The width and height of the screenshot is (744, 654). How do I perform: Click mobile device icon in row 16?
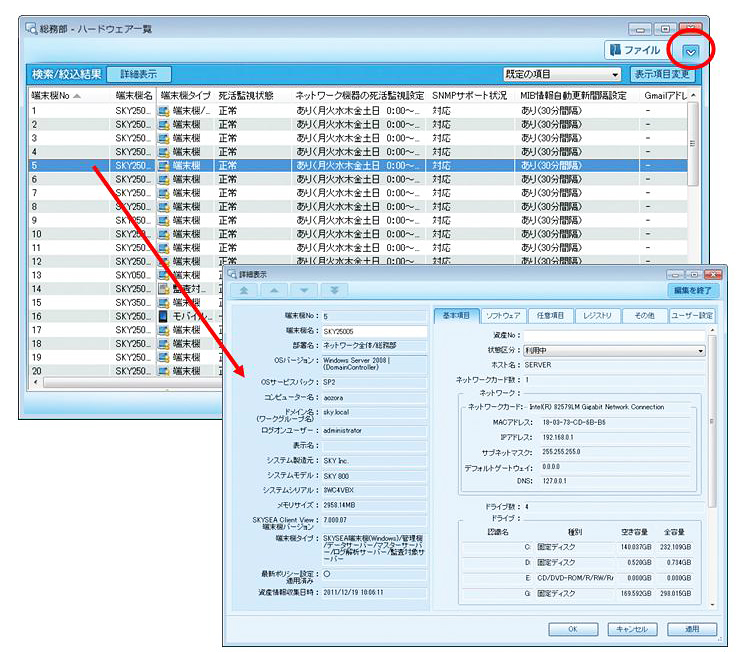(x=165, y=316)
